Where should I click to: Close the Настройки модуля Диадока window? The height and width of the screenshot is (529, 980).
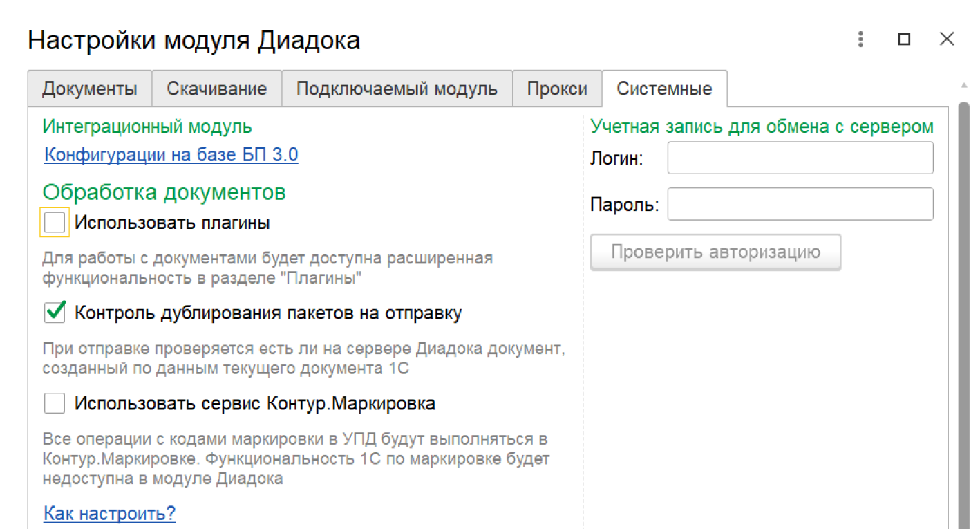pyautogui.click(x=947, y=39)
